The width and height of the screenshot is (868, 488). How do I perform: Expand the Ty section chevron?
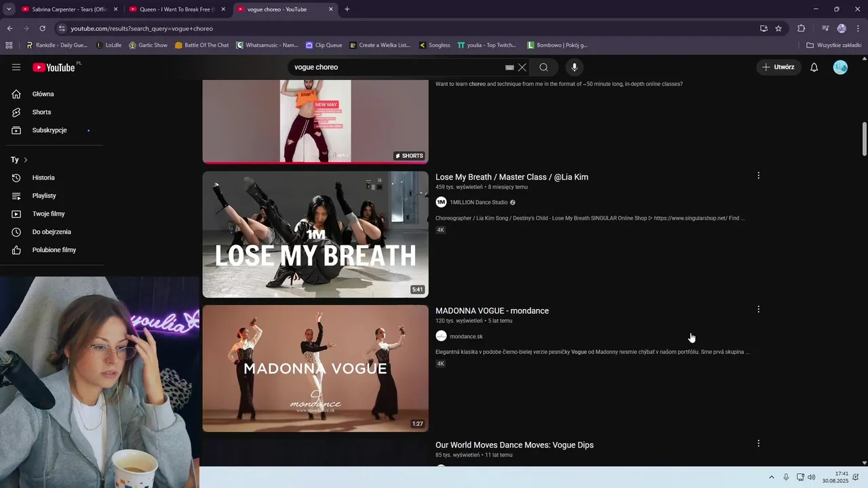click(x=26, y=160)
